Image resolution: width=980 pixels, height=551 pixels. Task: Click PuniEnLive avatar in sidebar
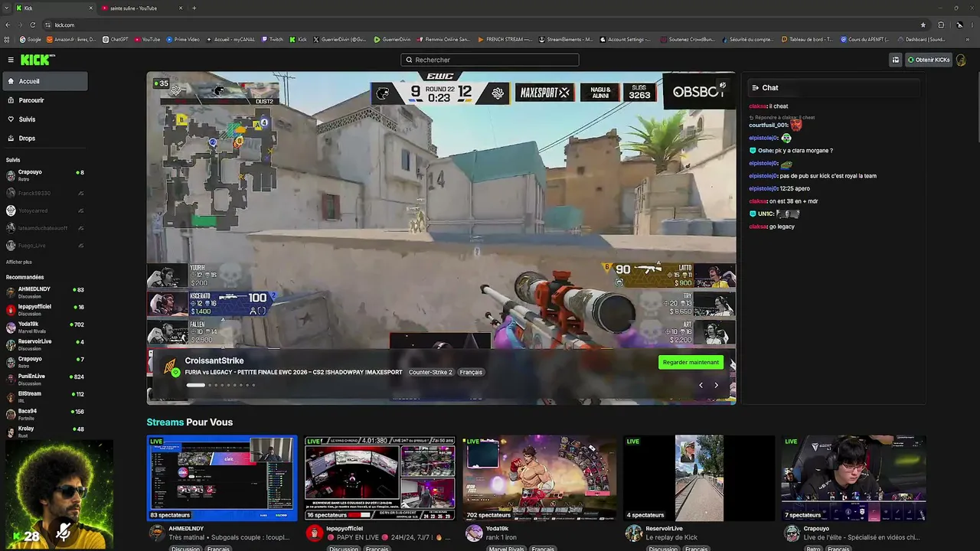pos(11,380)
